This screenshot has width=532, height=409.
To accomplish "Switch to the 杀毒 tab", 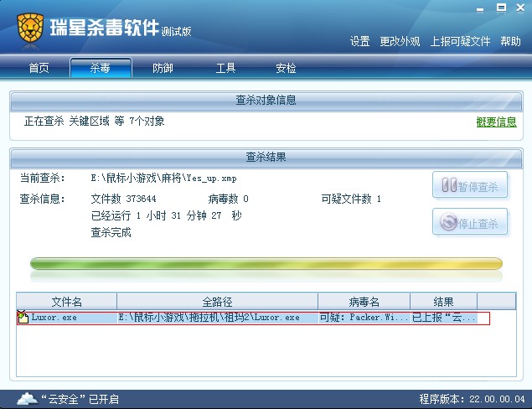I will tap(101, 68).
